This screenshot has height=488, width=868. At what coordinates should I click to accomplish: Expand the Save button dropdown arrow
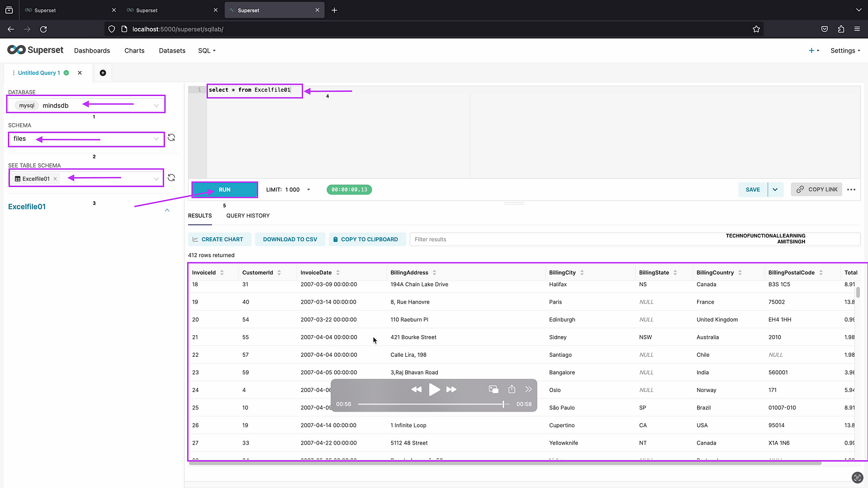pos(775,190)
